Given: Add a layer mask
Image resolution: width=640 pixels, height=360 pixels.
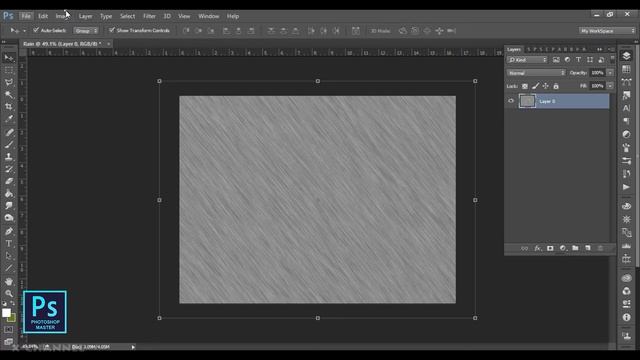Looking at the screenshot, I should (550, 248).
